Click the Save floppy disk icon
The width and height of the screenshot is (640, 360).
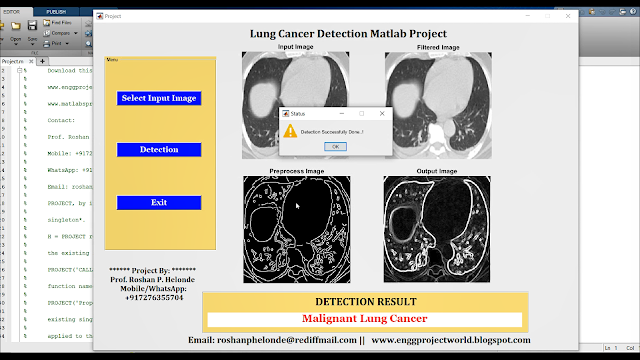(32, 26)
